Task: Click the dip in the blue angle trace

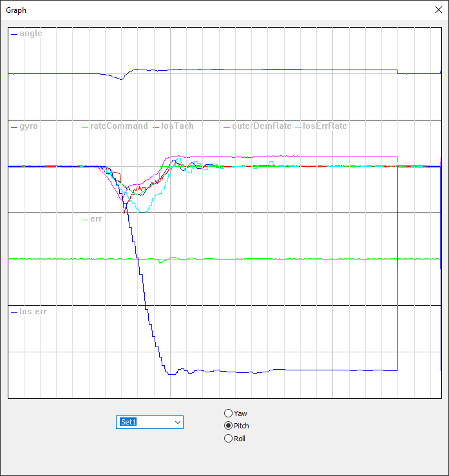Action: coord(121,79)
